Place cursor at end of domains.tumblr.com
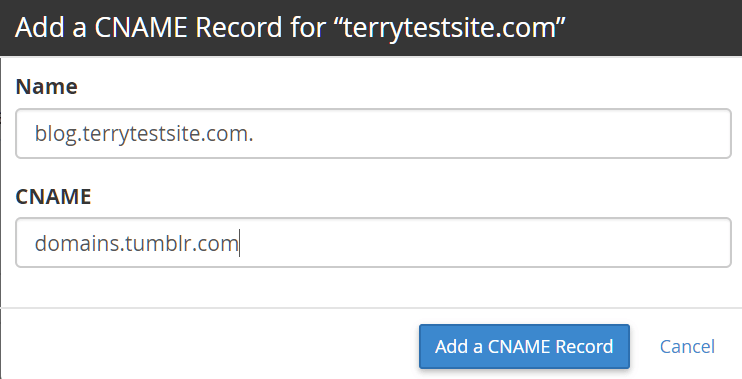This screenshot has height=379, width=742. (239, 243)
